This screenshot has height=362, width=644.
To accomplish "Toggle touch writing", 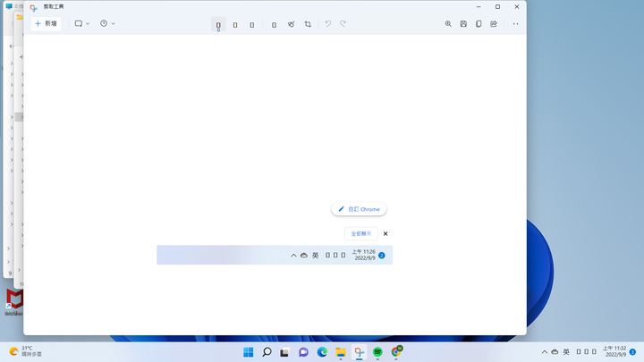I will [x=291, y=24].
